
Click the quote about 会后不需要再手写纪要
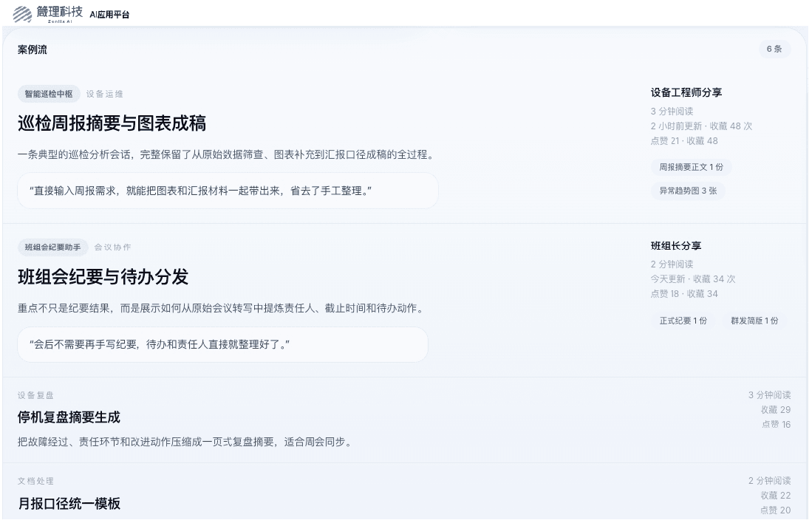[x=222, y=344]
